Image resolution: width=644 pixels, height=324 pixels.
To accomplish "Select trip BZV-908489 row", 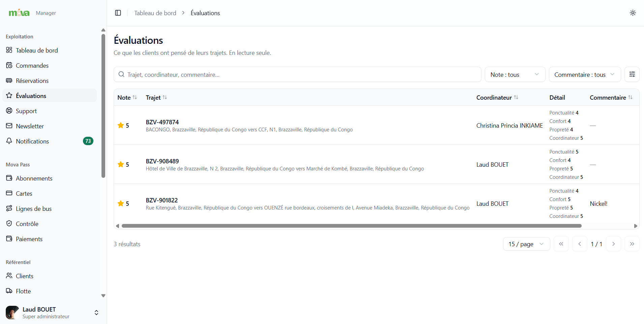I will (376, 164).
